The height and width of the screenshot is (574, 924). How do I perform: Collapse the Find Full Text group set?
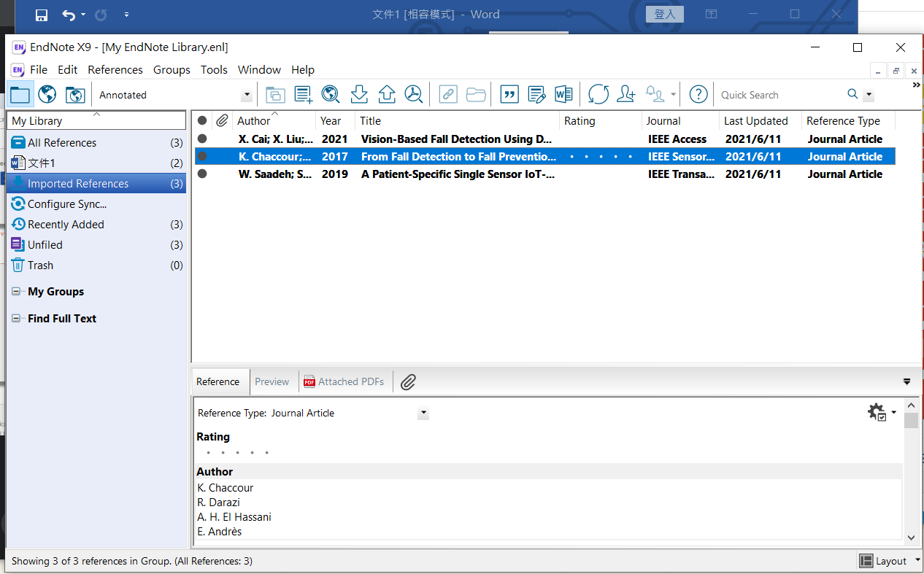[16, 319]
